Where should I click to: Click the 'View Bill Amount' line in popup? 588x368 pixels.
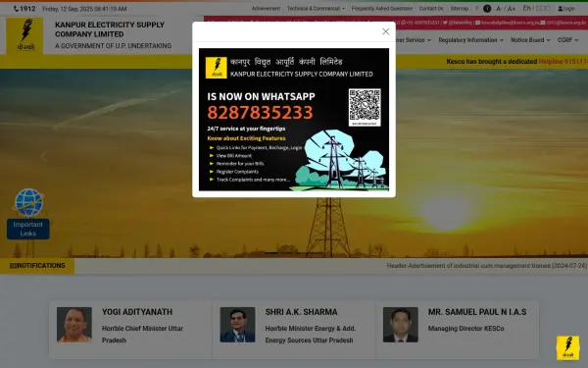(233, 155)
